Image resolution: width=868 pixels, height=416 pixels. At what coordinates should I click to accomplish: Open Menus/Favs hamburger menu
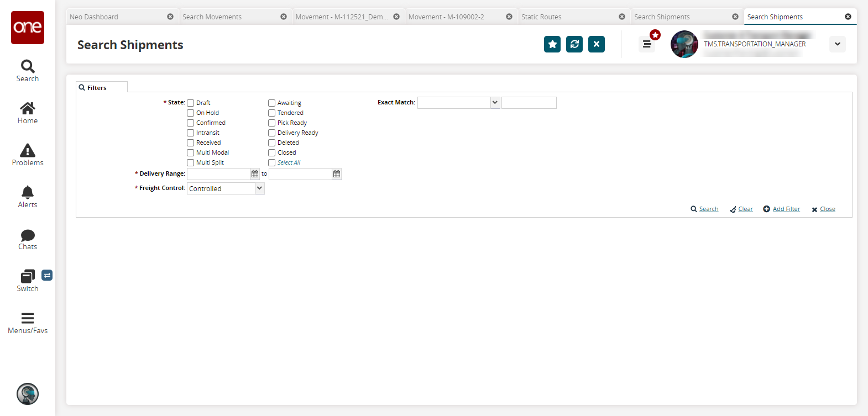tap(28, 323)
